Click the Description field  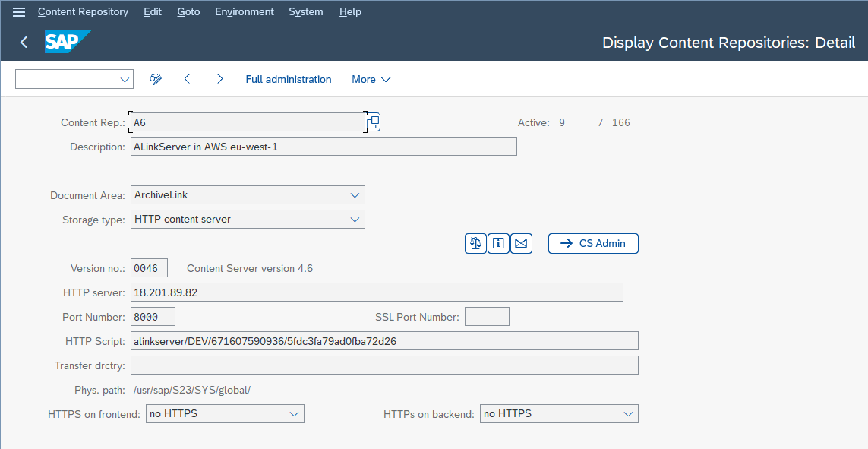324,147
